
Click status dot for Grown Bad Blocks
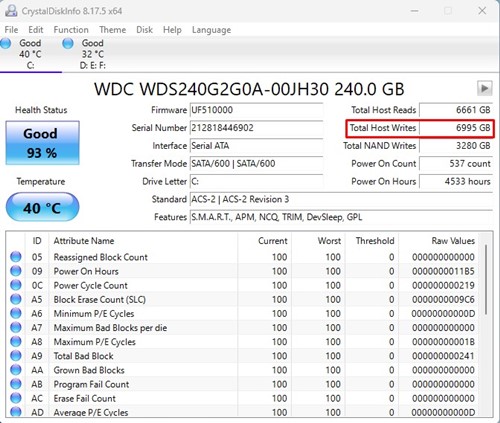point(16,370)
